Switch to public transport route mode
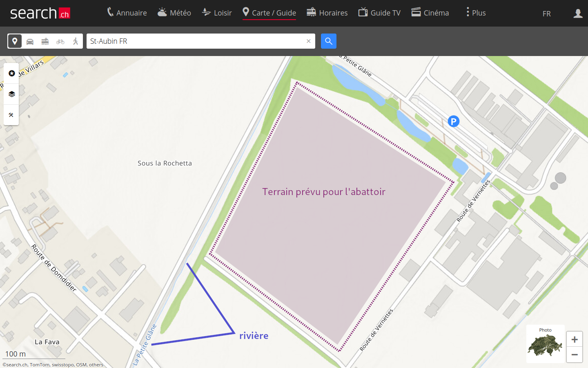Screen dimensions: 588x368 (x=45, y=41)
